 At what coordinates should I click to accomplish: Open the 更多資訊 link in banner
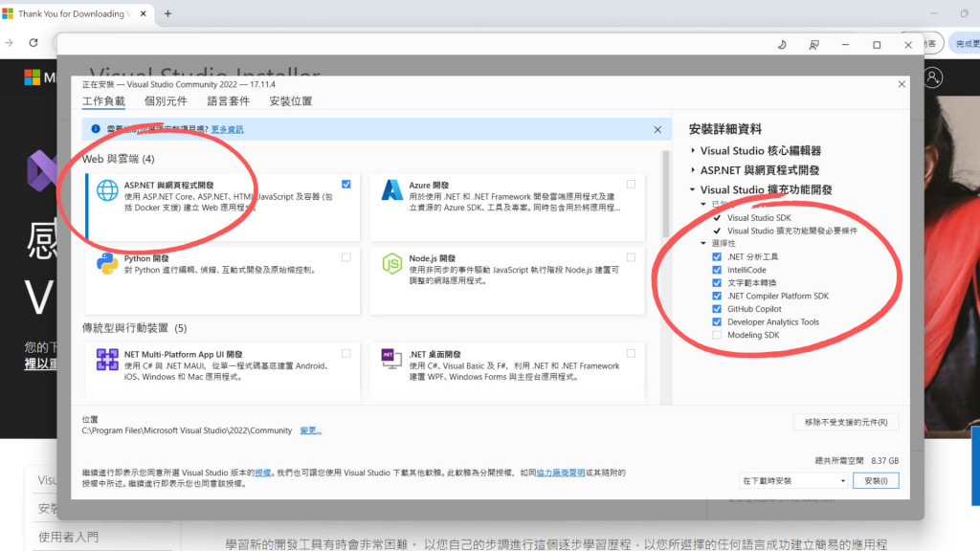(227, 129)
